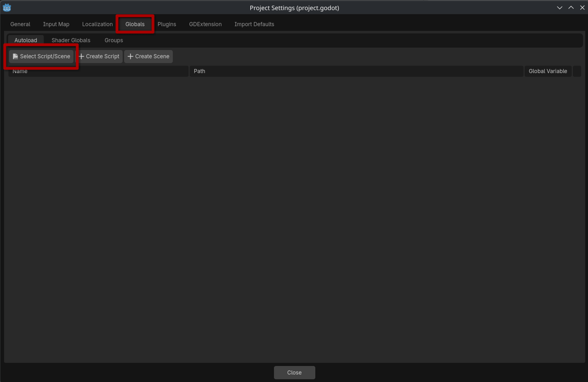
Task: Click the Name column header
Action: (x=98, y=71)
